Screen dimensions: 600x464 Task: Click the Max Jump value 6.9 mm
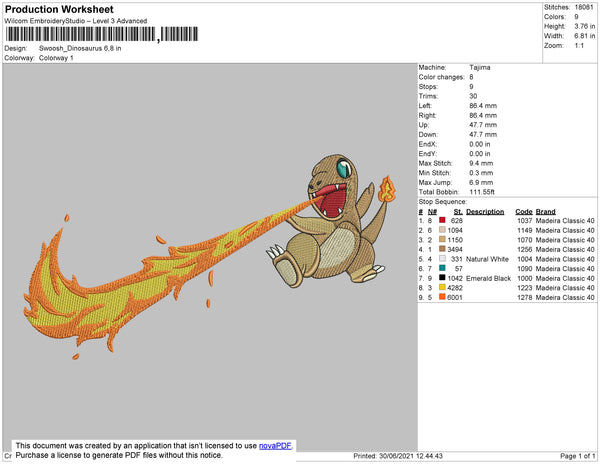(x=481, y=182)
